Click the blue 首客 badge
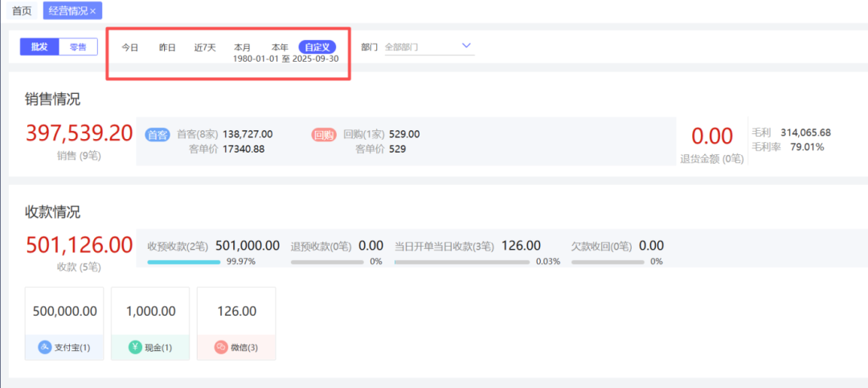The image size is (868, 388). pyautogui.click(x=158, y=135)
